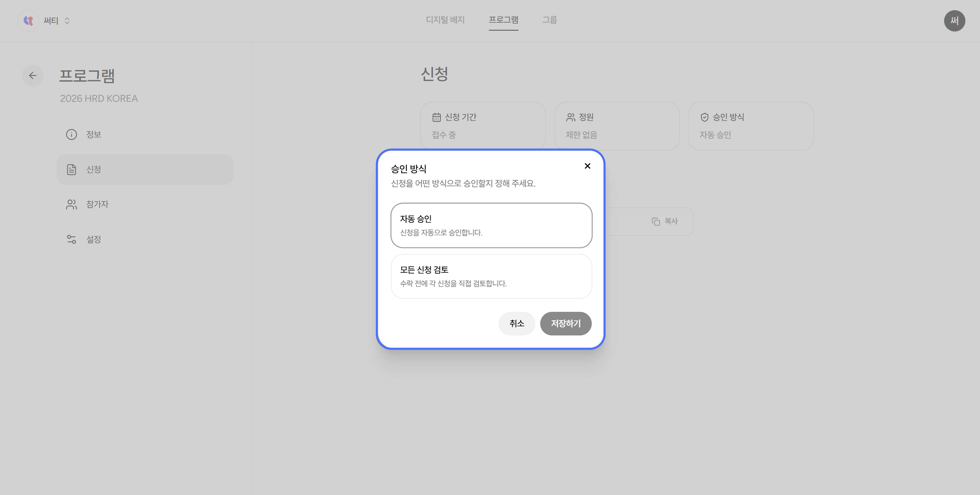Open the 신청 기간 card
This screenshot has width=980, height=495.
coord(483,126)
